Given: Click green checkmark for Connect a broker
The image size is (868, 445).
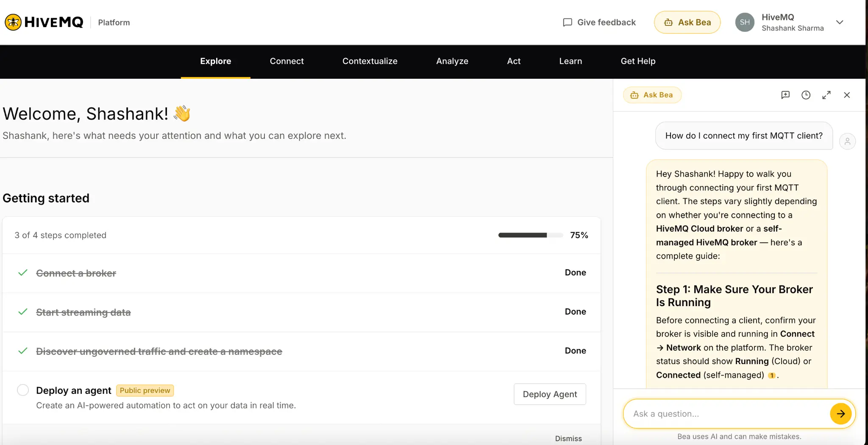Looking at the screenshot, I should 23,273.
